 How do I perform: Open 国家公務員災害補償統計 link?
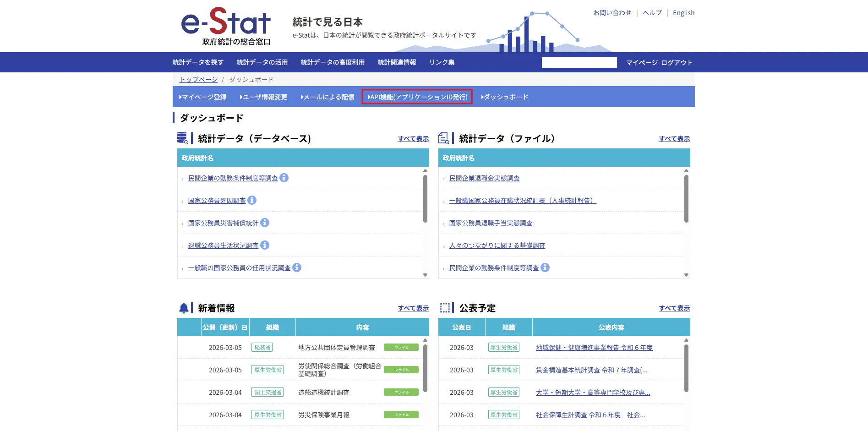click(223, 223)
